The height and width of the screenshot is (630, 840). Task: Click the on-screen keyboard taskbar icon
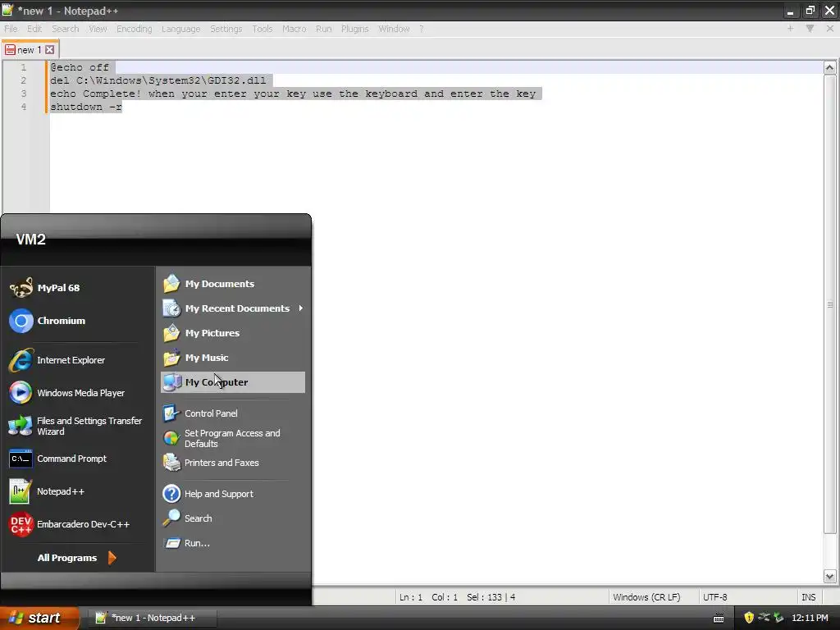719,619
